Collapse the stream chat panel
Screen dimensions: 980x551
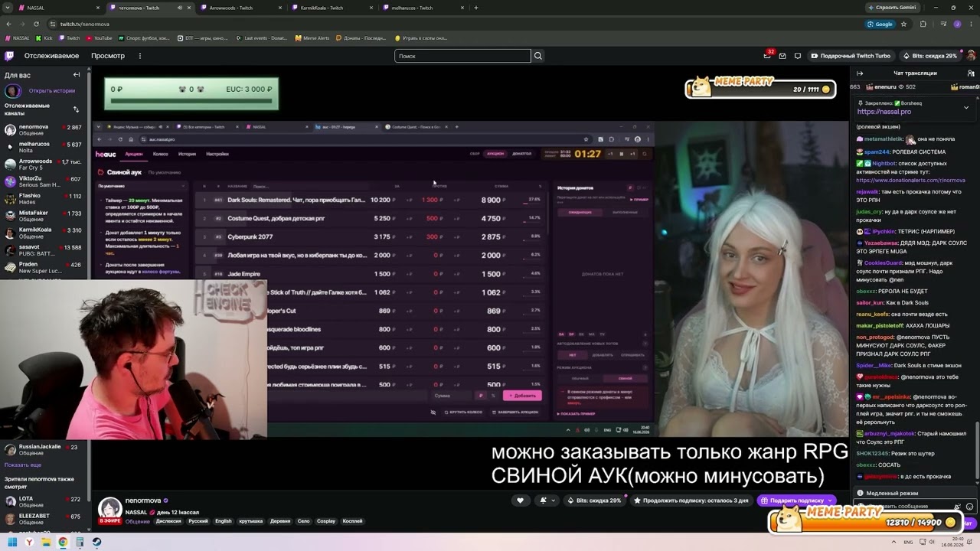pos(859,73)
